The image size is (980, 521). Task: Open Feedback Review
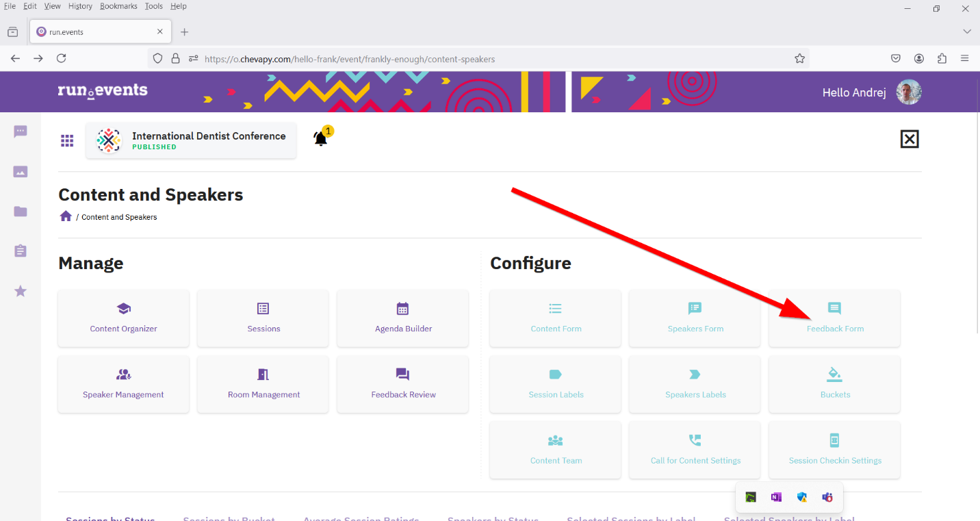[x=403, y=384]
